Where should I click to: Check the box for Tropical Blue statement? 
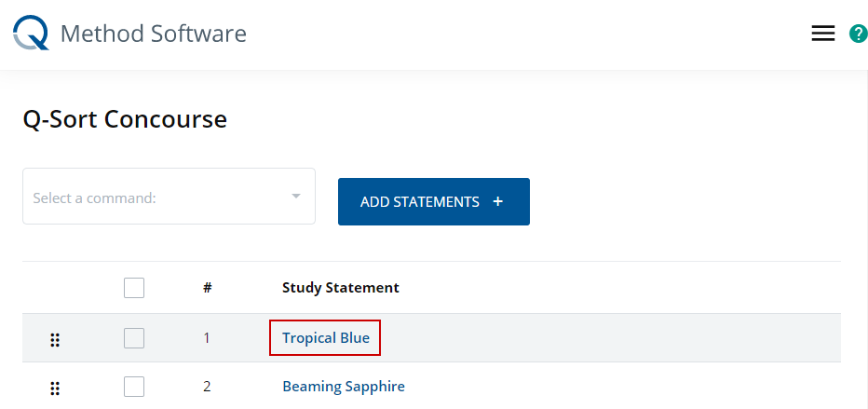coord(134,338)
